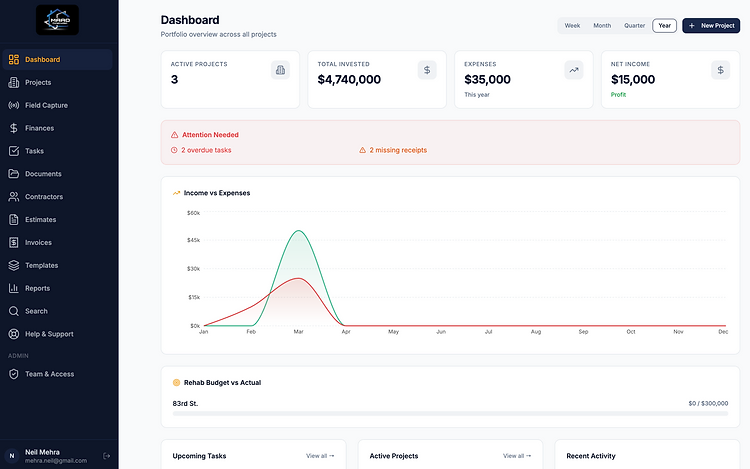This screenshot has width=750, height=469.
Task: Click the Rehab Budget vs Actual title
Action: (222, 382)
